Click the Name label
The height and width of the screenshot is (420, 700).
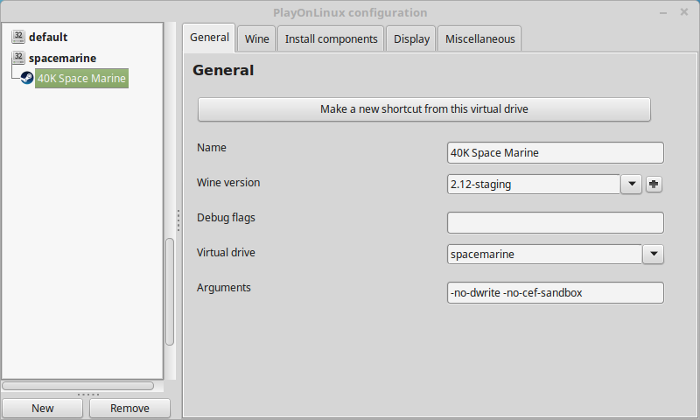(212, 148)
